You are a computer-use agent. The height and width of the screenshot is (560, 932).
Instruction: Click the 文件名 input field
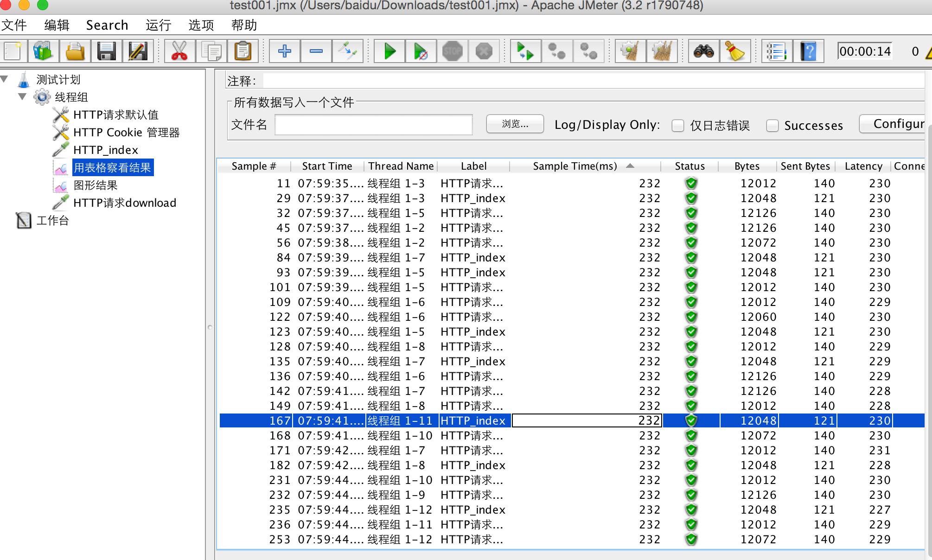[x=373, y=125]
